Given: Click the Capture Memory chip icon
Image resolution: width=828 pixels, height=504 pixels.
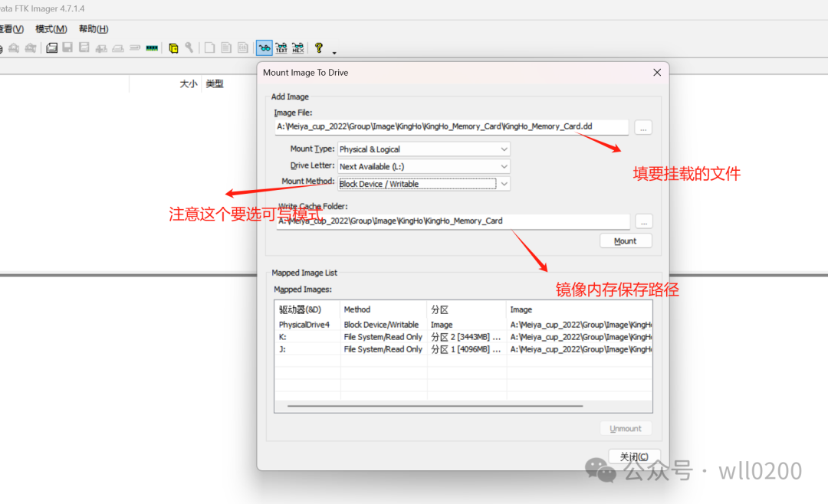Looking at the screenshot, I should (152, 48).
